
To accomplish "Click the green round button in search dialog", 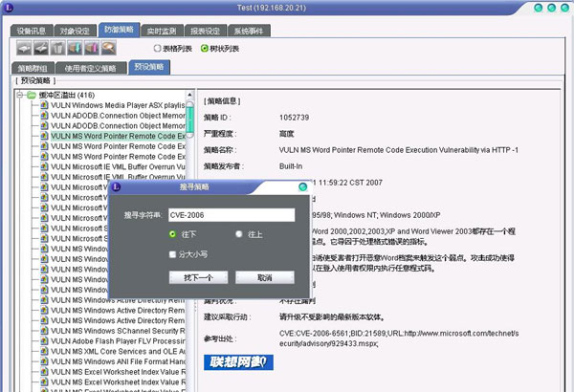I will point(302,188).
